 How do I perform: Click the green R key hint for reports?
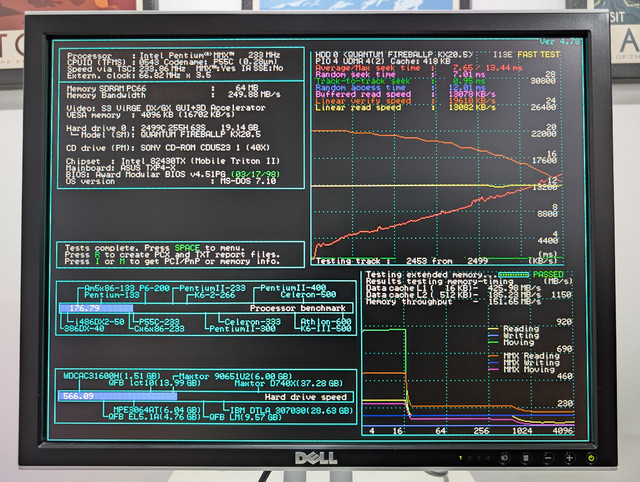(x=97, y=255)
